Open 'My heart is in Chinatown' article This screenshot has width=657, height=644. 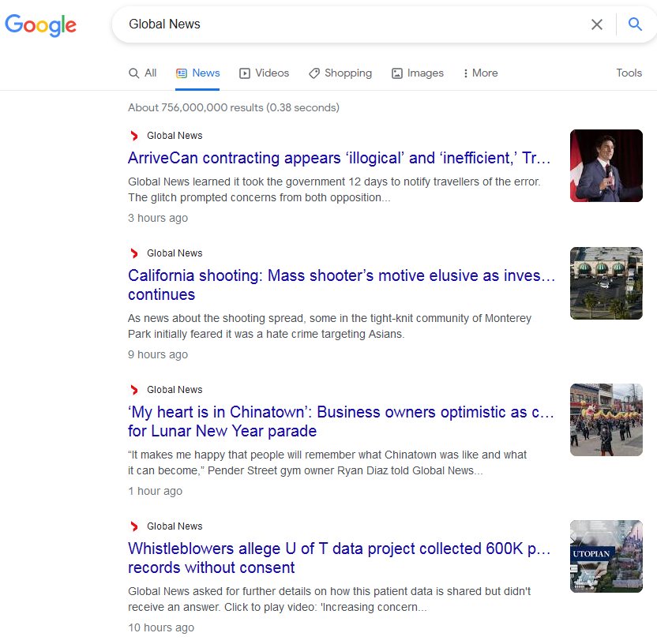tap(341, 421)
